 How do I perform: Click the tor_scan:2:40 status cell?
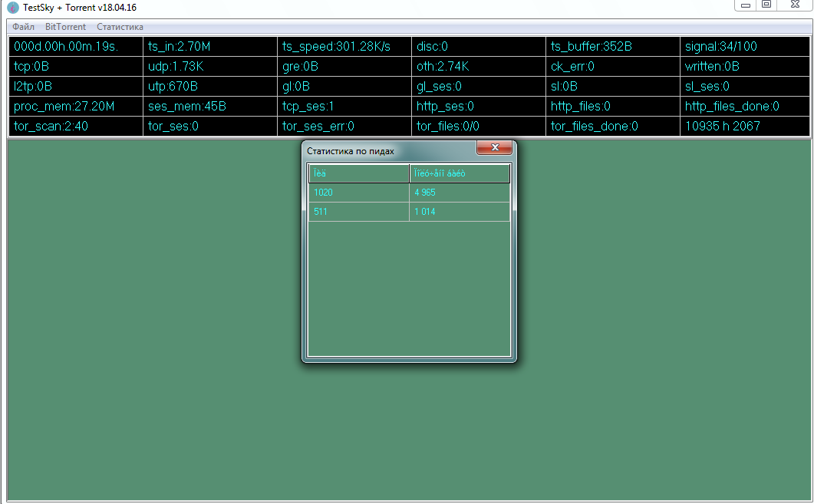point(75,127)
